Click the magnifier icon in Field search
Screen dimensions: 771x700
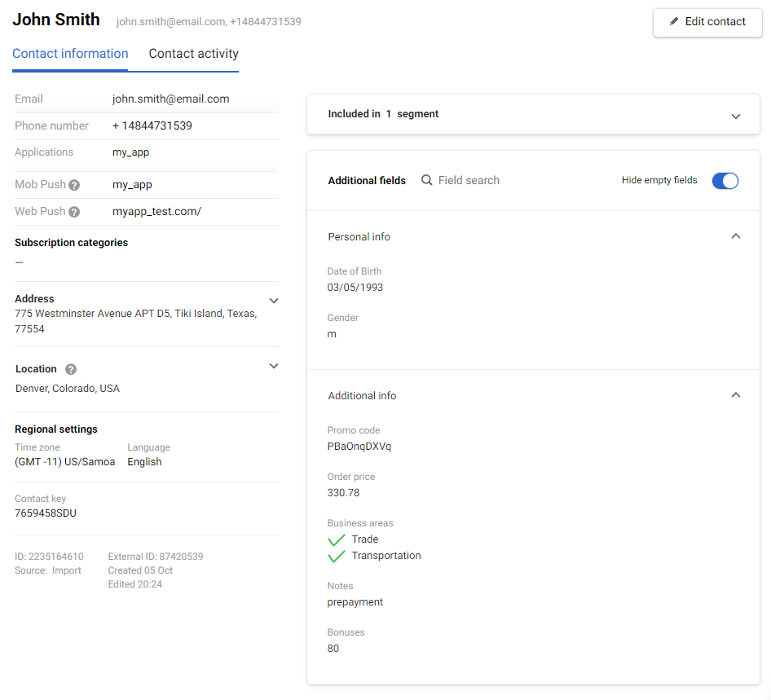427,180
